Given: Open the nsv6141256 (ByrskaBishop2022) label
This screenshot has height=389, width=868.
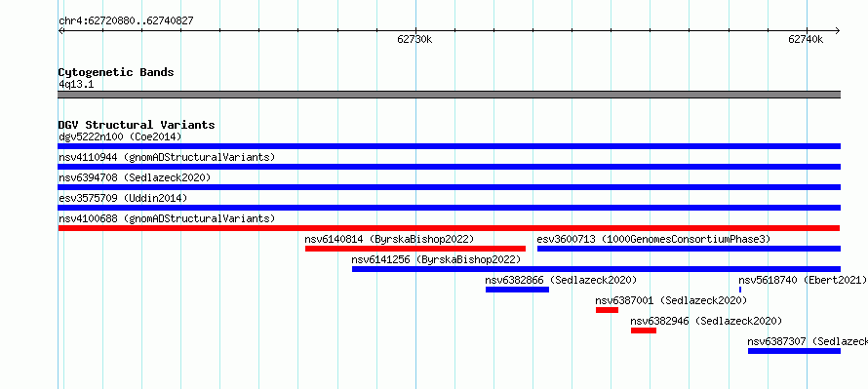Looking at the screenshot, I should [x=436, y=259].
